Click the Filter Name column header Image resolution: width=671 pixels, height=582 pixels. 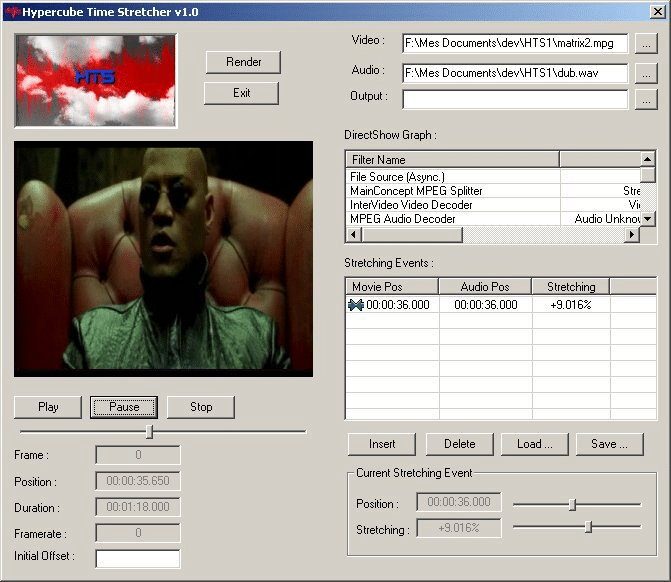click(452, 160)
